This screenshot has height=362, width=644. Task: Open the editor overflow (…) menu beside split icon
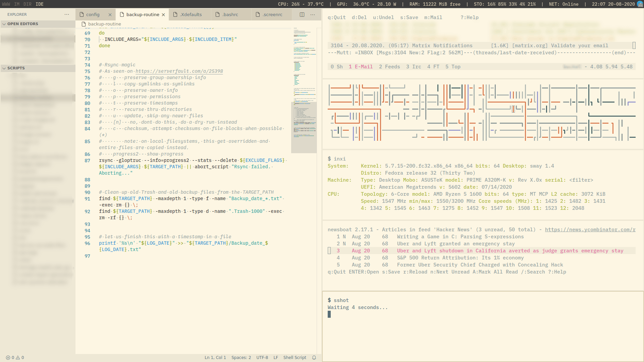pos(313,14)
